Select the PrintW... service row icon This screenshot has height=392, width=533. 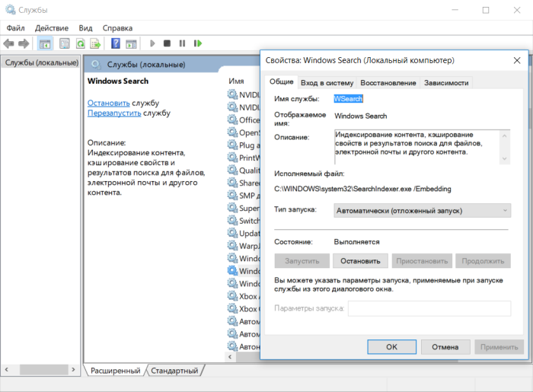[232, 158]
